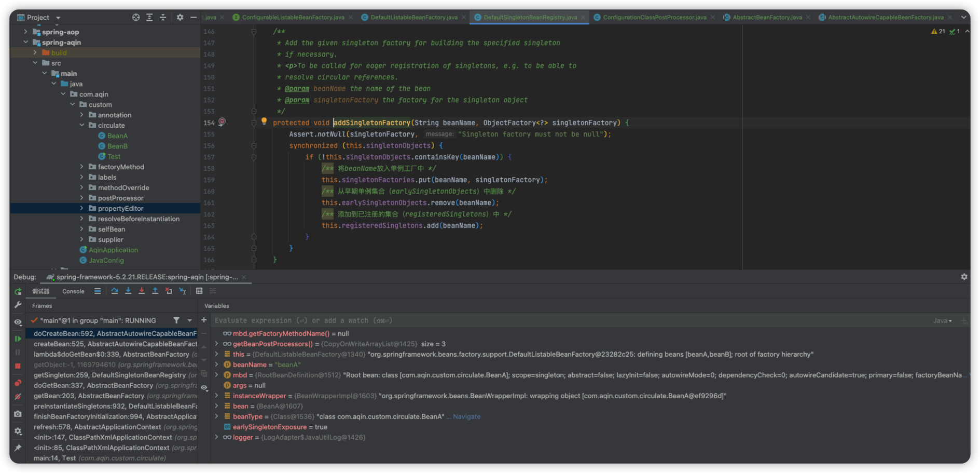The width and height of the screenshot is (980, 473).
Task: Open BeanB class in project tree
Action: [x=117, y=146]
